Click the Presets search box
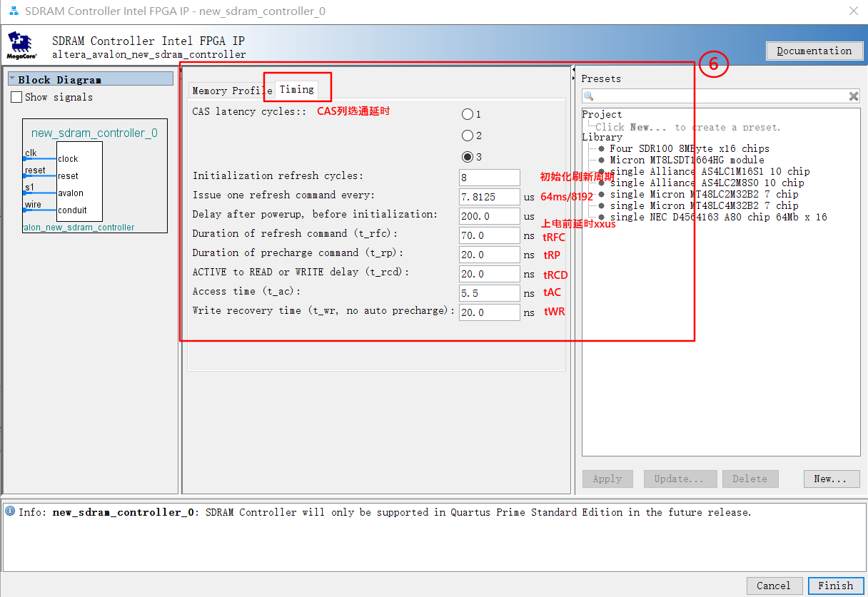 tap(721, 96)
